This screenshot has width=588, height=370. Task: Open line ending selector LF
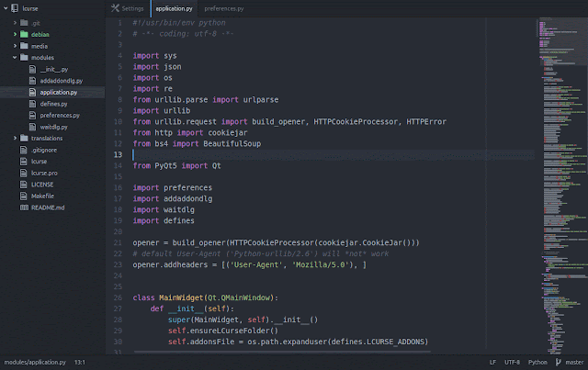tap(492, 362)
